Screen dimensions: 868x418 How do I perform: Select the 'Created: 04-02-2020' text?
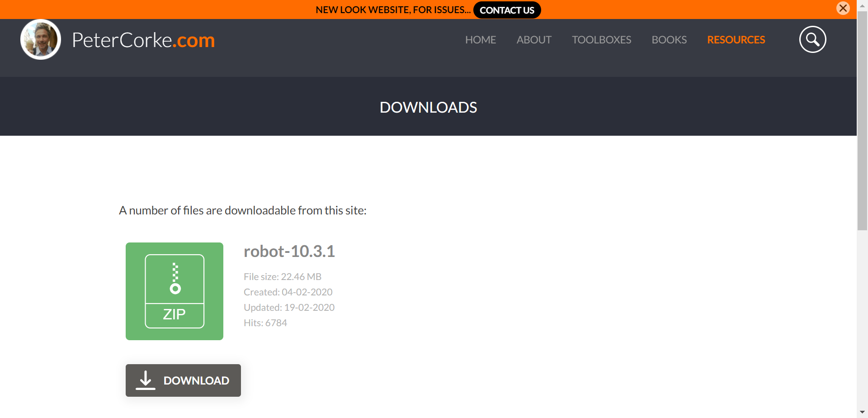288,292
